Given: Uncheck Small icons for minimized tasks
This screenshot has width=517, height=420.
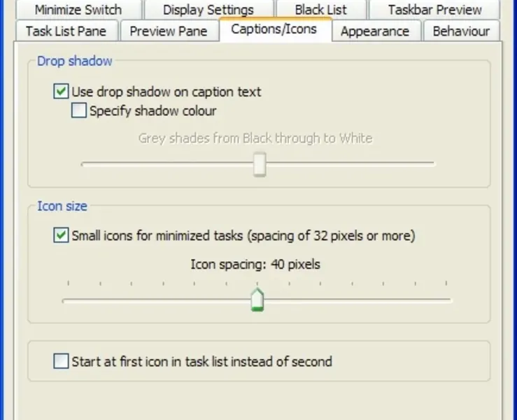Looking at the screenshot, I should (x=62, y=236).
